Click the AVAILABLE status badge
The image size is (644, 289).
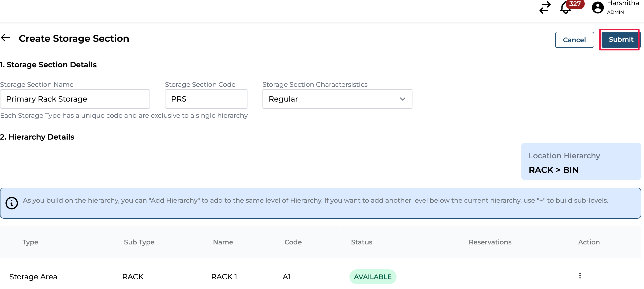(372, 277)
